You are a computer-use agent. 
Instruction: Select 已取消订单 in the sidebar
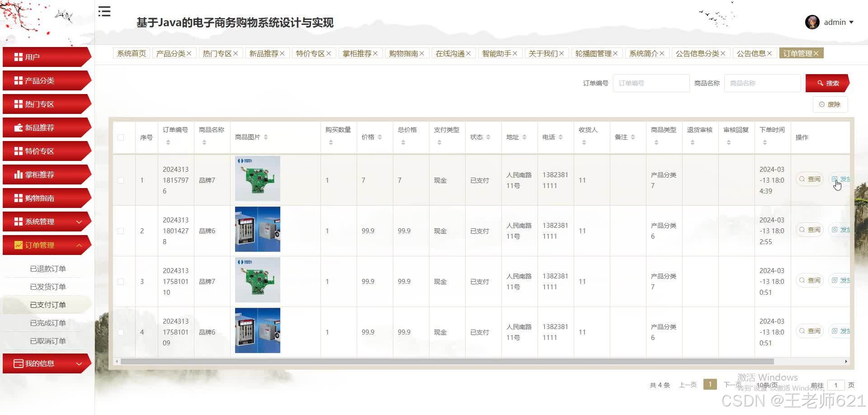[x=47, y=341]
